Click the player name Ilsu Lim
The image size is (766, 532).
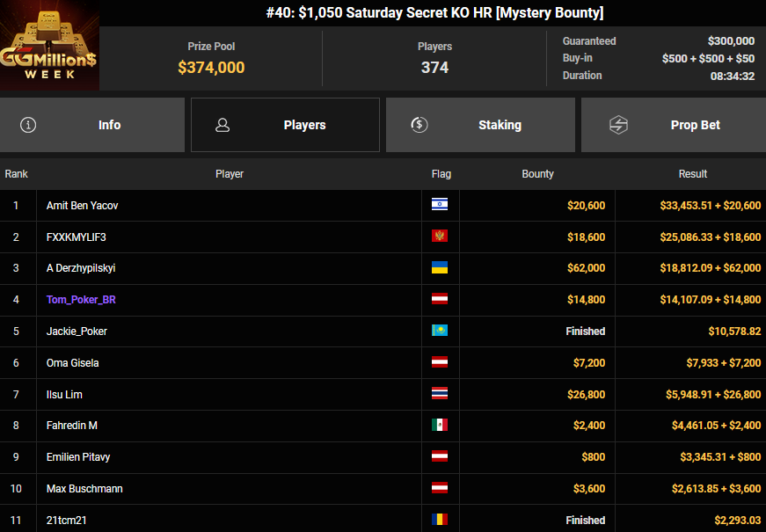click(66, 395)
